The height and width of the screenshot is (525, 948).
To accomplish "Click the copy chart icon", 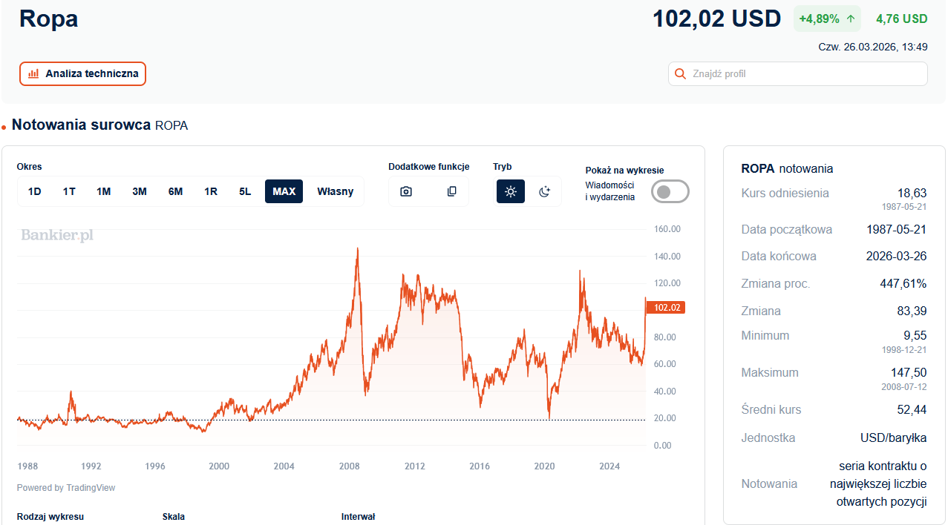I will coord(452,192).
